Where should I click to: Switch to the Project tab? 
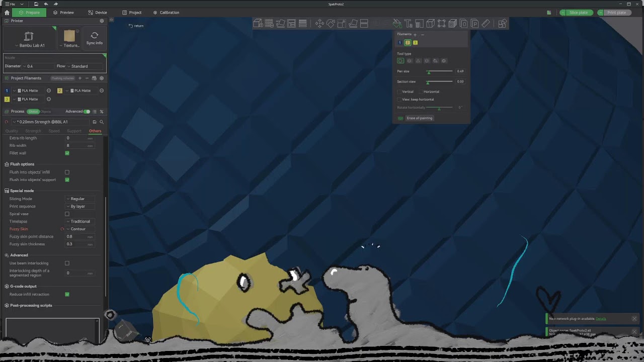(132, 13)
